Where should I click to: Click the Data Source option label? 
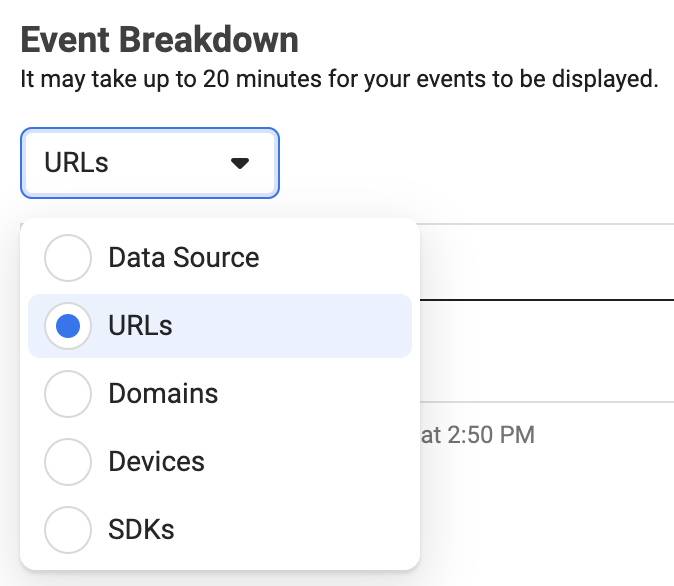tap(184, 258)
